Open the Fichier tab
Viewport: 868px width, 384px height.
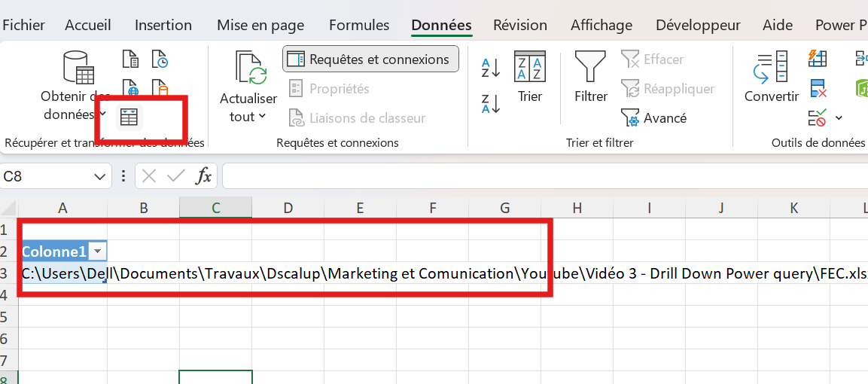24,25
